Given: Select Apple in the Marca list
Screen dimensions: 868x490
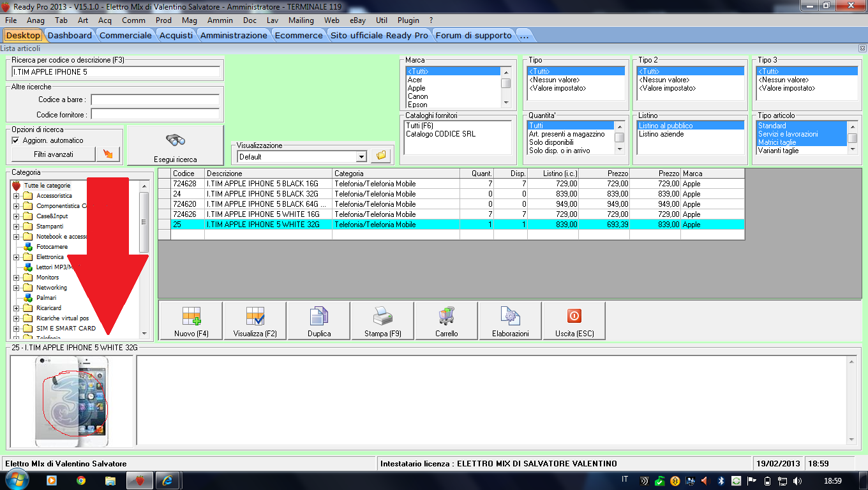Looking at the screenshot, I should tap(416, 88).
